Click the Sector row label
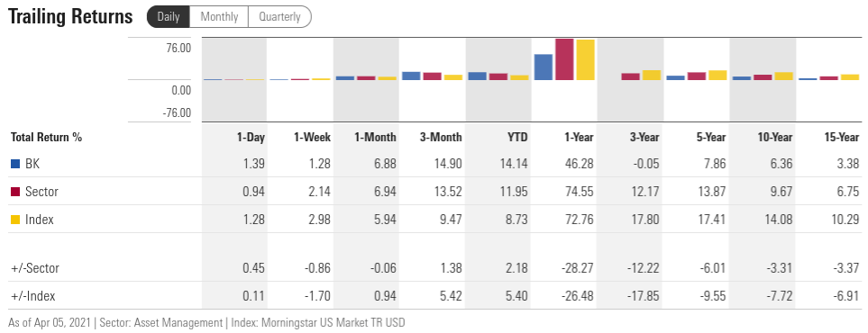Image resolution: width=868 pixels, height=333 pixels. [41, 192]
